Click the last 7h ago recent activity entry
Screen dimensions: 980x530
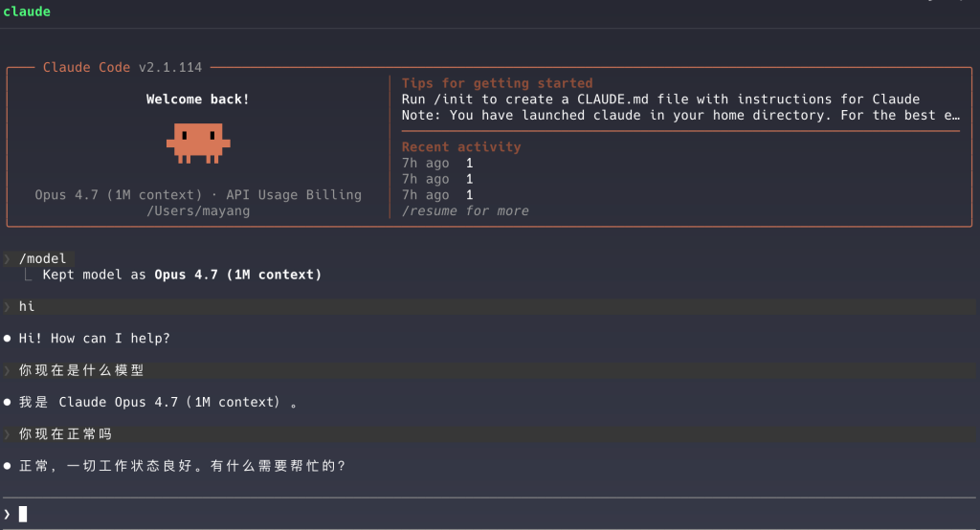point(437,195)
